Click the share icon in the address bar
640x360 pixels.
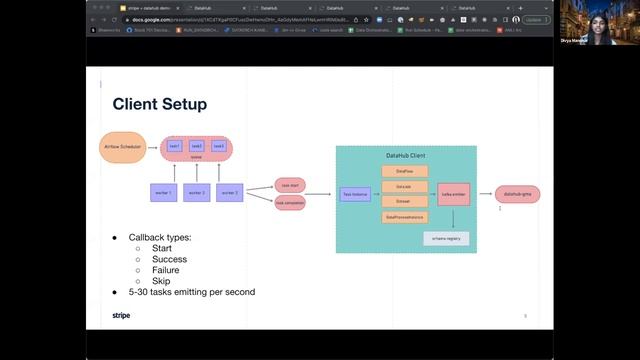[x=356, y=20]
